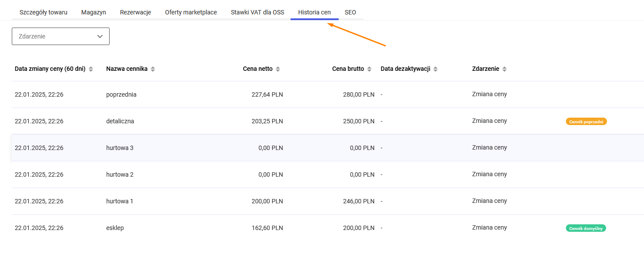
Task: Switch to the Szczegóły towaru tab
Action: pos(44,12)
